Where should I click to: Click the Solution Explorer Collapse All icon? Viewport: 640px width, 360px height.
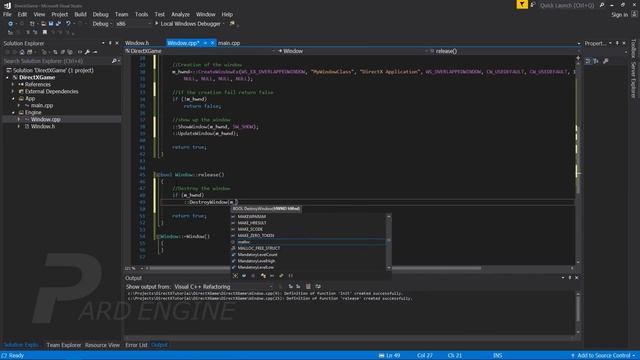[x=62, y=52]
